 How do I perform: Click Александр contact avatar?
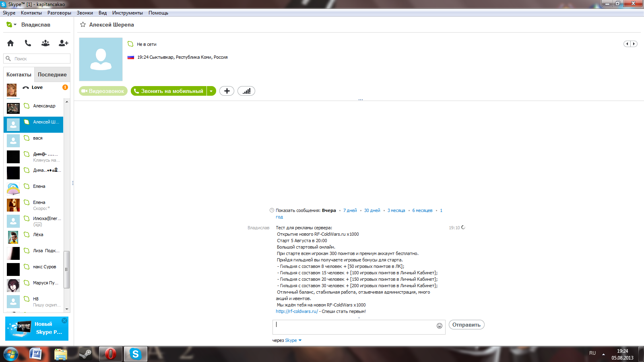(x=13, y=108)
